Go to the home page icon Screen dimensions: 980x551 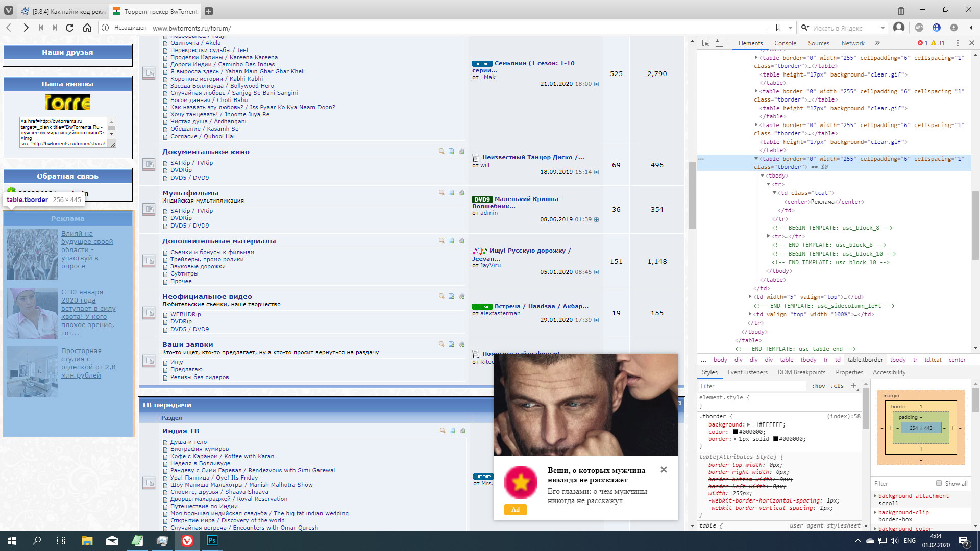pyautogui.click(x=87, y=28)
